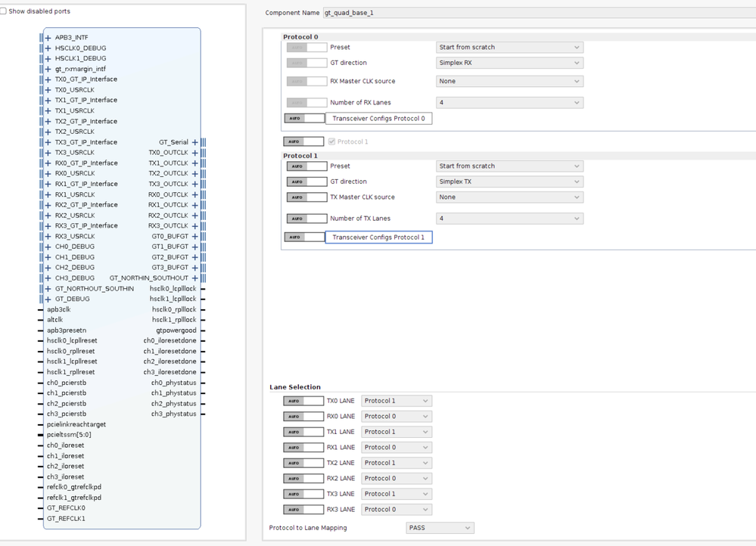This screenshot has width=756, height=546.
Task: Toggle AUTO switch for RX3 LANE
Action: point(303,510)
